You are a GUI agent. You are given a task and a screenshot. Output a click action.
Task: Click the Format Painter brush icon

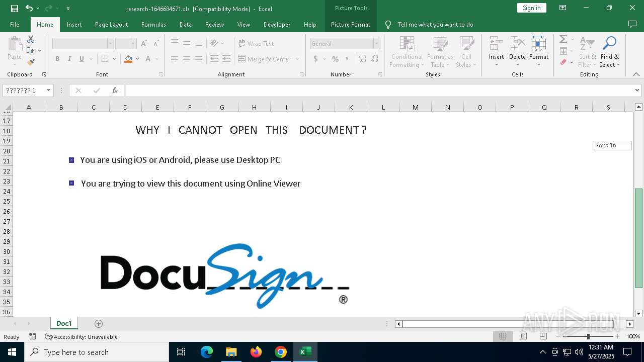(31, 62)
